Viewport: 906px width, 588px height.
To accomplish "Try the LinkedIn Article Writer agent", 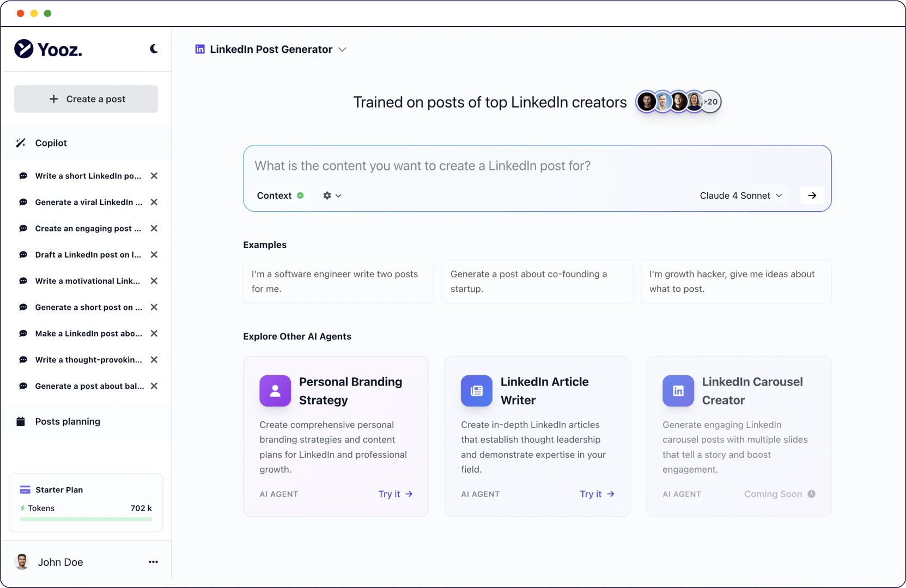I will coord(597,494).
